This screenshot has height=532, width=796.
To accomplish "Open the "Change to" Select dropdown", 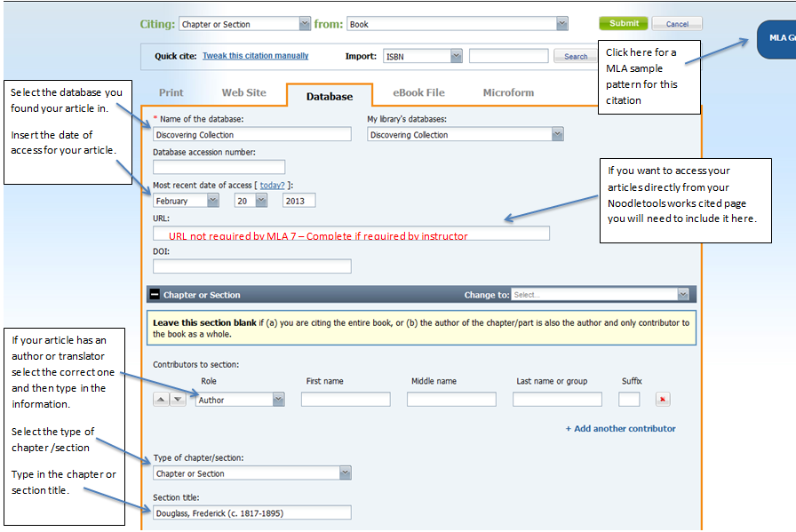I will point(683,293).
